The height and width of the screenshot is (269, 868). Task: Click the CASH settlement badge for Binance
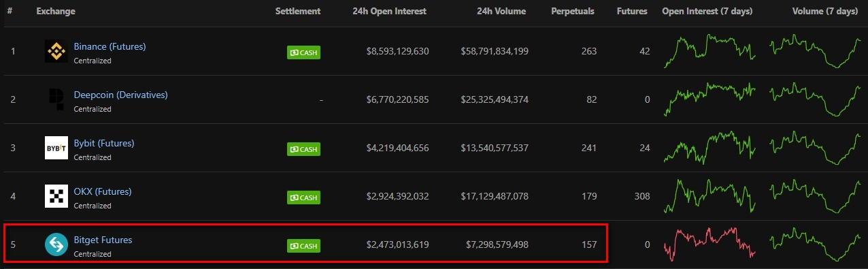pos(303,52)
